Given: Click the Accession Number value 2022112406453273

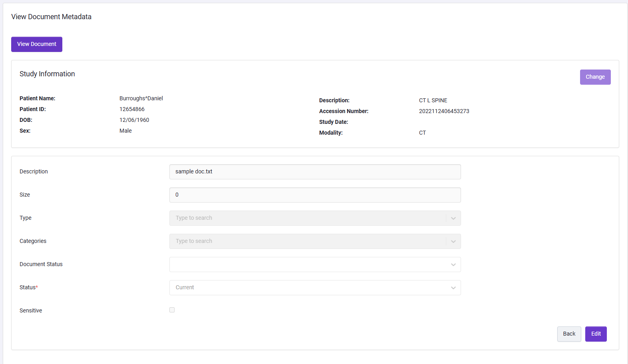Looking at the screenshot, I should [444, 111].
